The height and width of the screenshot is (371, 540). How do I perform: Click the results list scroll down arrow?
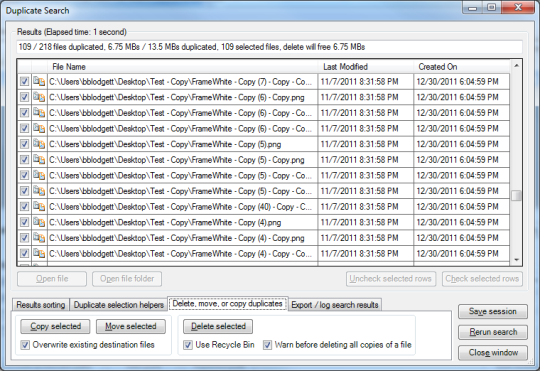tap(516, 260)
